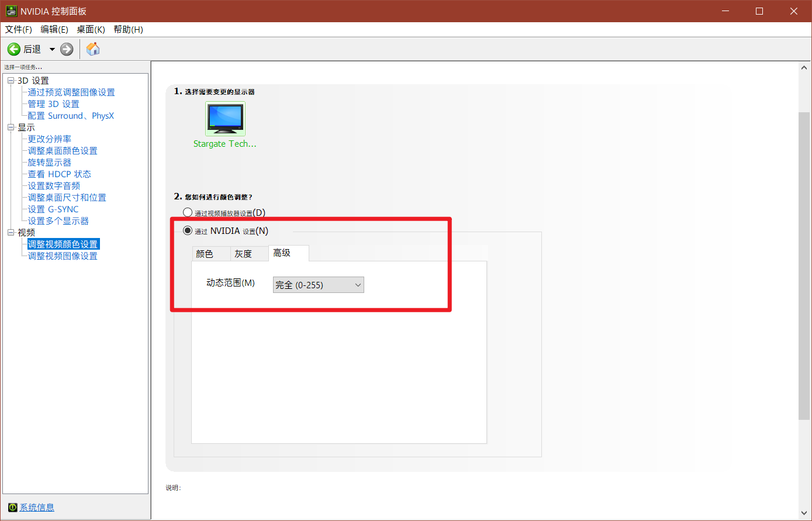
Task: Open 调整桌面尺寸和位置 page
Action: [x=67, y=198]
